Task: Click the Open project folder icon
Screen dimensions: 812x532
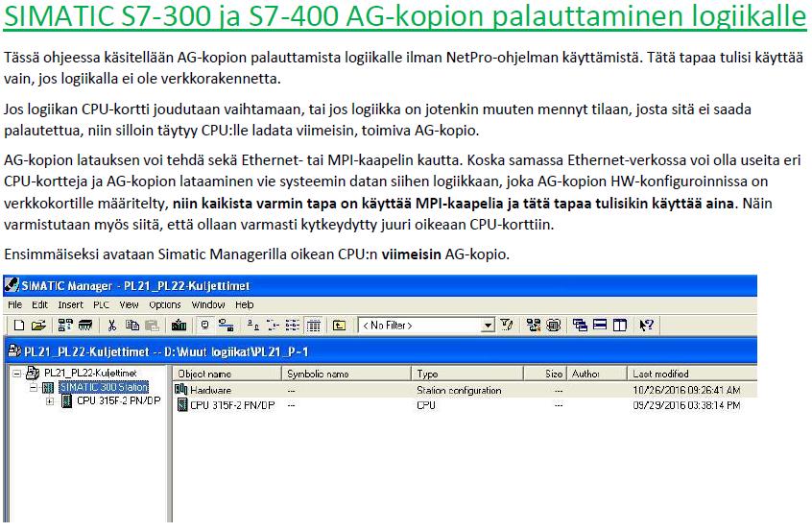Action: (x=38, y=326)
